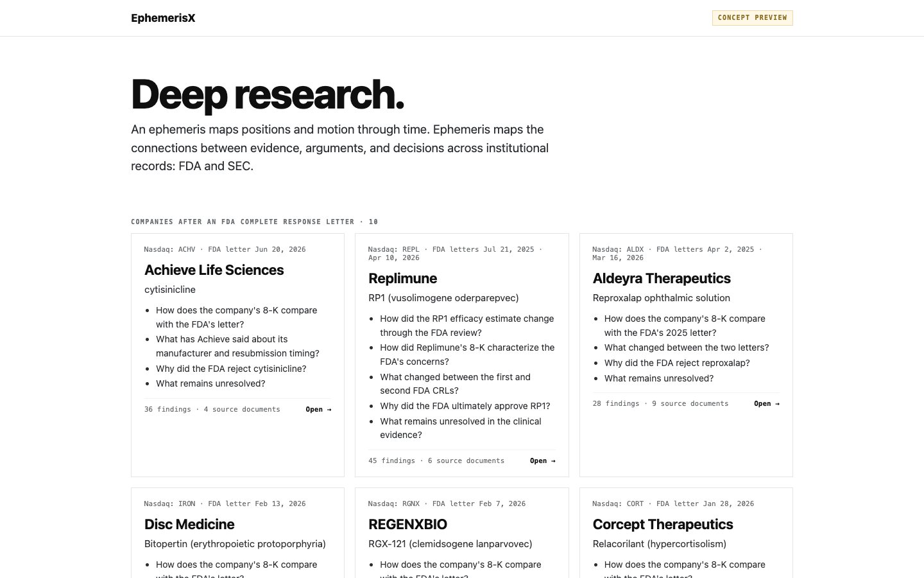
Task: Click the "Nasdaq: ACHV" letter date line
Action: click(x=225, y=250)
